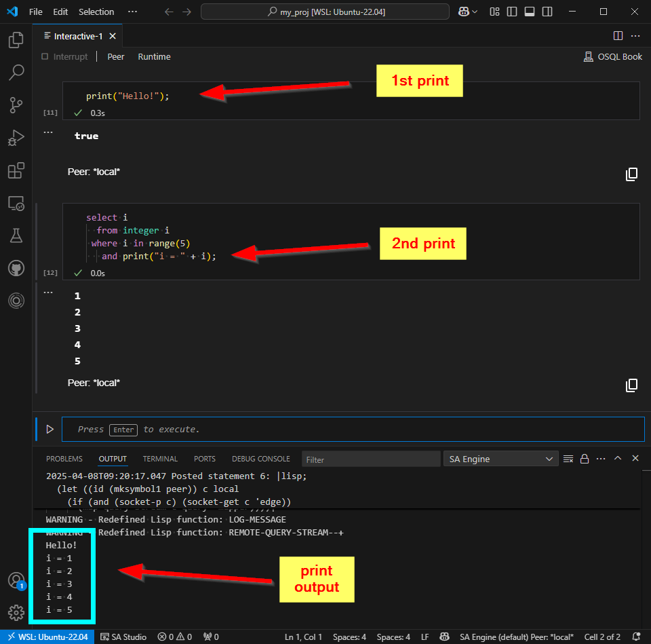Image resolution: width=651 pixels, height=644 pixels.
Task: Click forwarded ports status item
Action: coord(211,637)
